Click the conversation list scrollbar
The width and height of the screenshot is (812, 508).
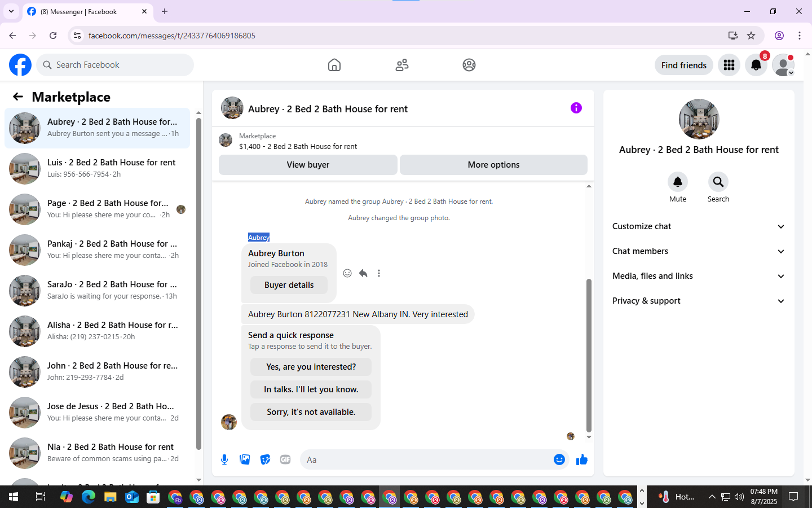tap(198, 284)
